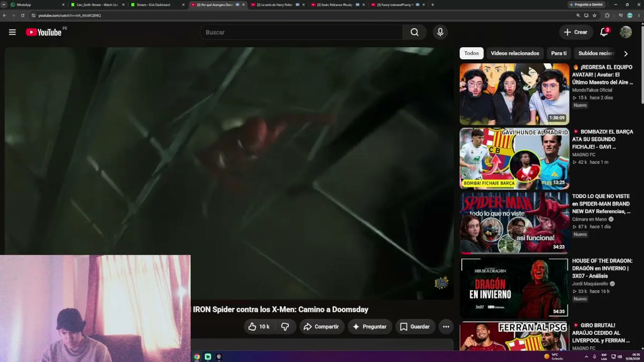Viewport: 644px width, 362px height.
Task: Open HOUSE OF THE DRAGON video title
Action: click(602, 268)
